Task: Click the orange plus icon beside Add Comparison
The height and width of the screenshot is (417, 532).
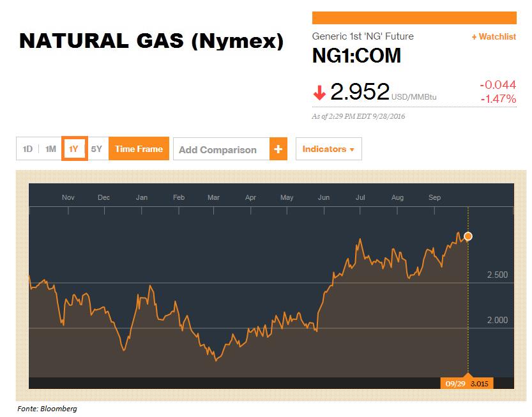Action: 278,149
